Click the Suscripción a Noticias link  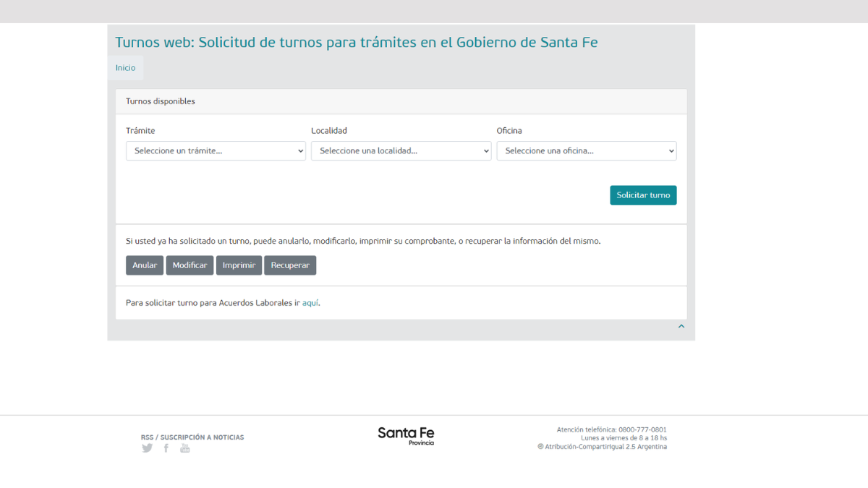pos(202,437)
